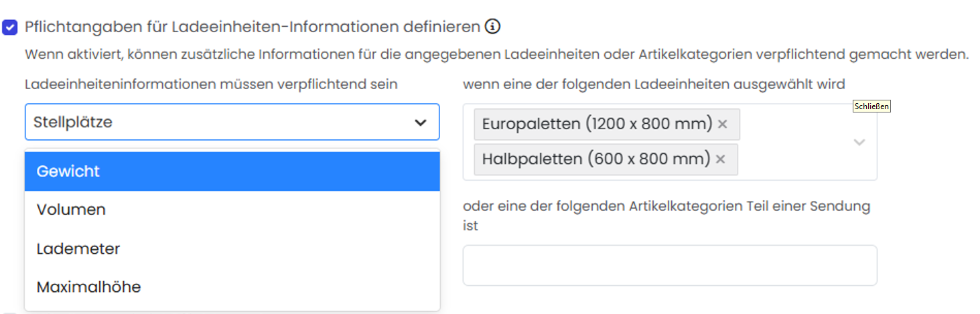Collapse the Stellplätze dropdown via its chevron arrow

(420, 123)
